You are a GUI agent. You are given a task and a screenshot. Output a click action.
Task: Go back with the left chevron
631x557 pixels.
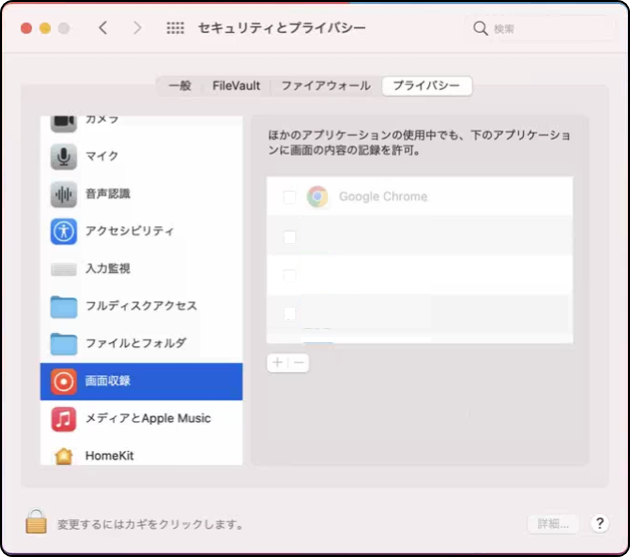103,28
